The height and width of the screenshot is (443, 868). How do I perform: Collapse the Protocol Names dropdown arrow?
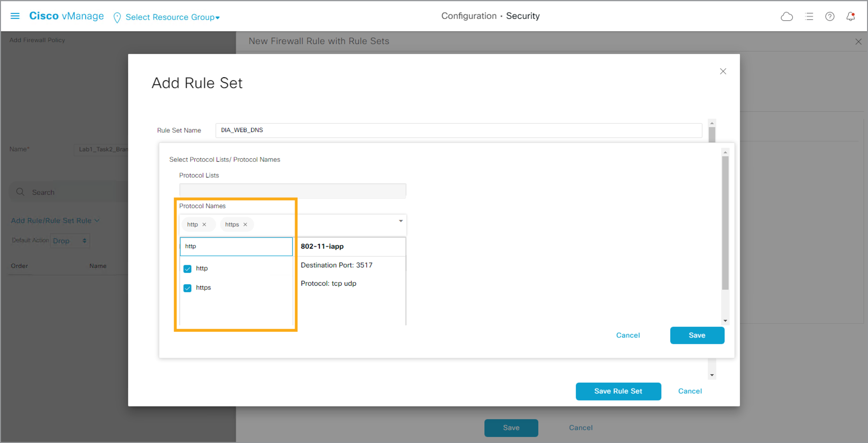coord(401,221)
